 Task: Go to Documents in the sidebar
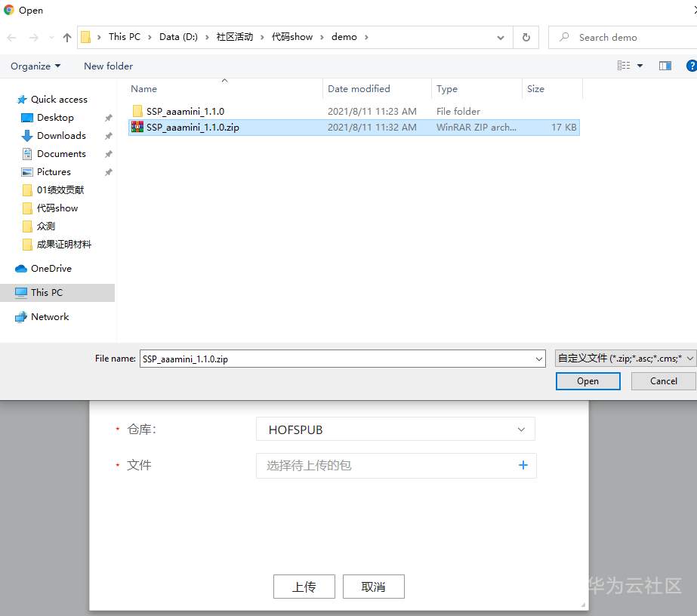(x=61, y=154)
